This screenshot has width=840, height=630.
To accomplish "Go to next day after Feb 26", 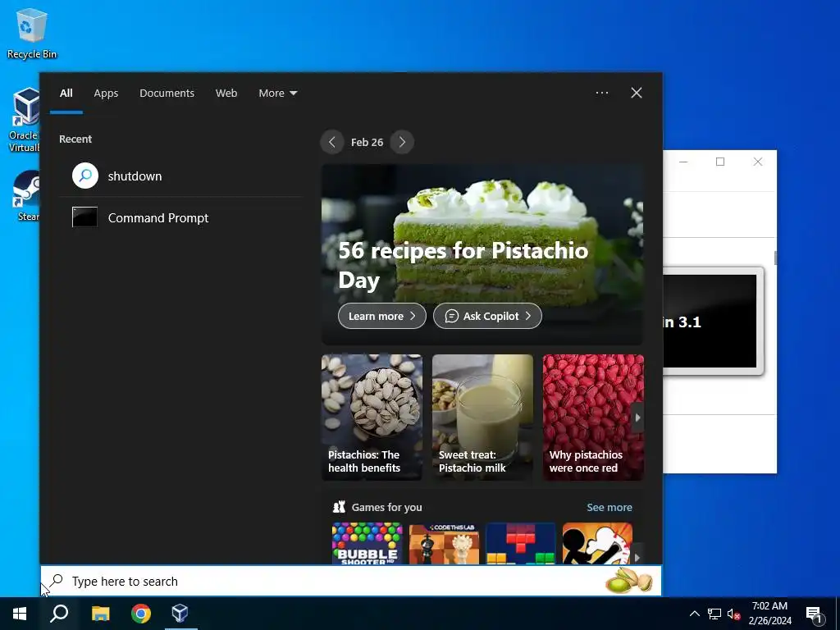I will coord(402,142).
